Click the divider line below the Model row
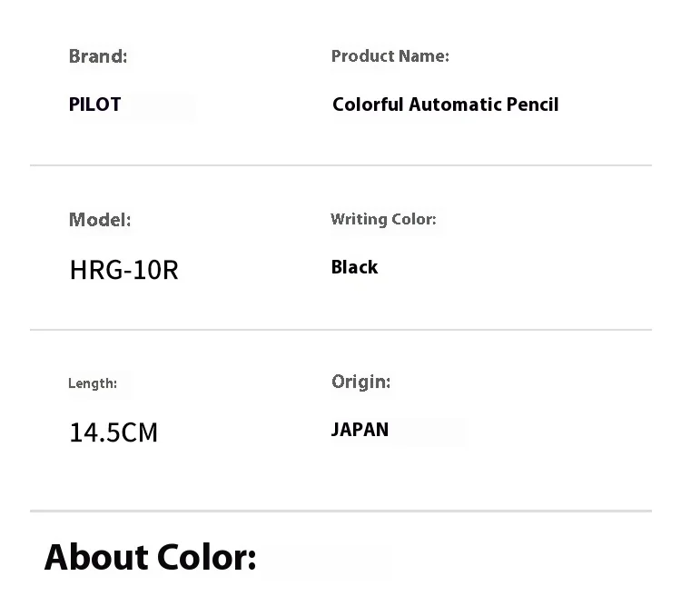This screenshot has width=681, height=616. click(x=340, y=329)
